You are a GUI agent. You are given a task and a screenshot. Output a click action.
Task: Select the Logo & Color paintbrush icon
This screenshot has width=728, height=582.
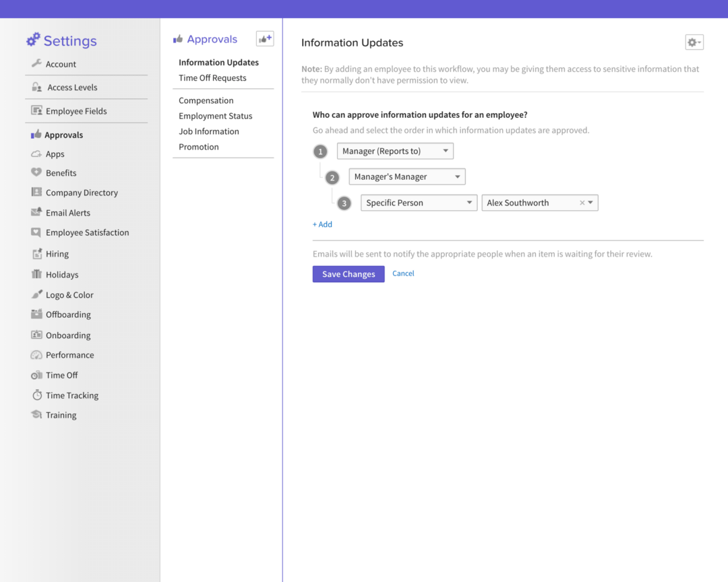[36, 294]
